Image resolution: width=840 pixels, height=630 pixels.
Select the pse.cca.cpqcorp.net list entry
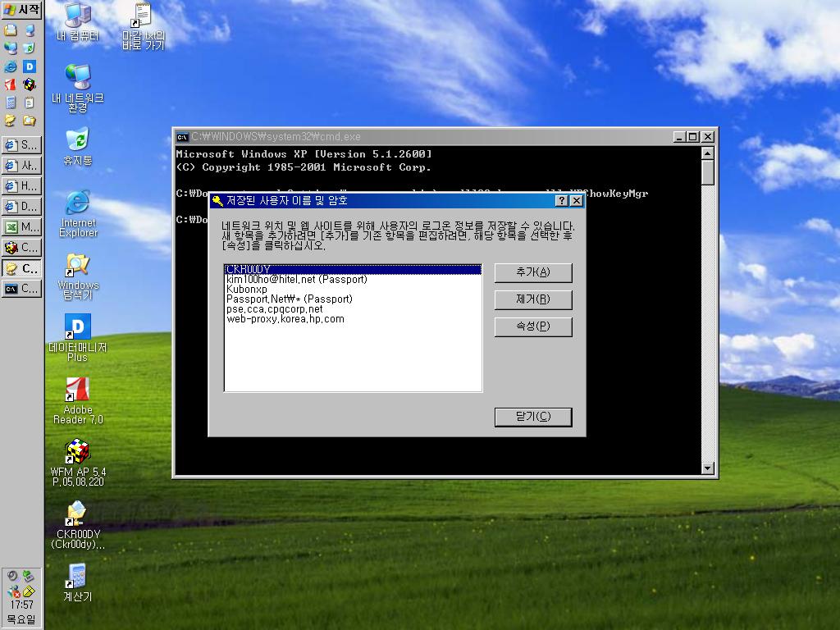(275, 309)
